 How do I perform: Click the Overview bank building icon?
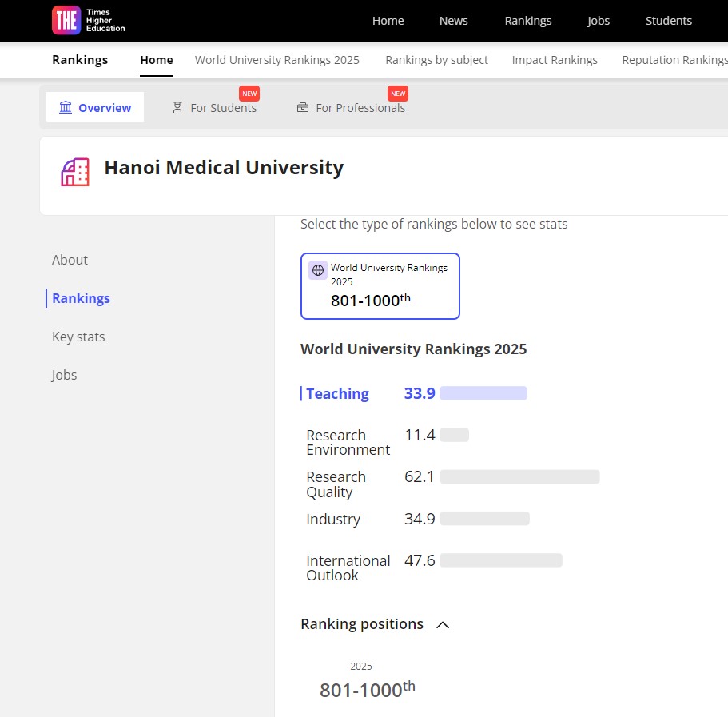coord(66,107)
